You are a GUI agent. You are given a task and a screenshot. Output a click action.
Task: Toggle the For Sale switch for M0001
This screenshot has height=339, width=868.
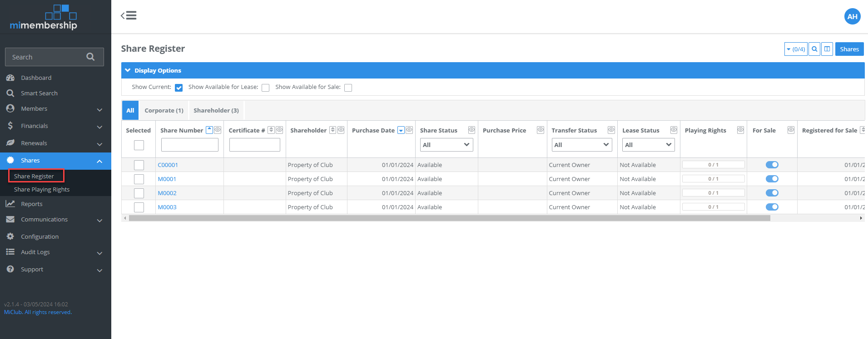point(772,179)
